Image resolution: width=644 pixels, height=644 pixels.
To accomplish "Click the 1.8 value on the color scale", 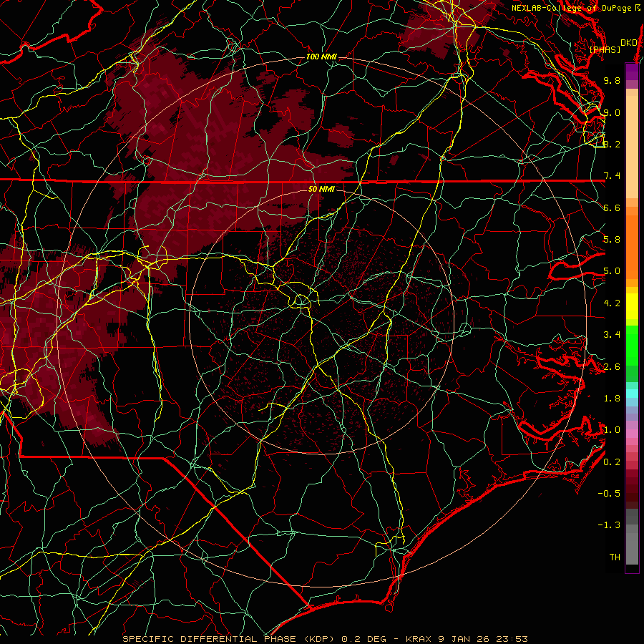I will (612, 399).
